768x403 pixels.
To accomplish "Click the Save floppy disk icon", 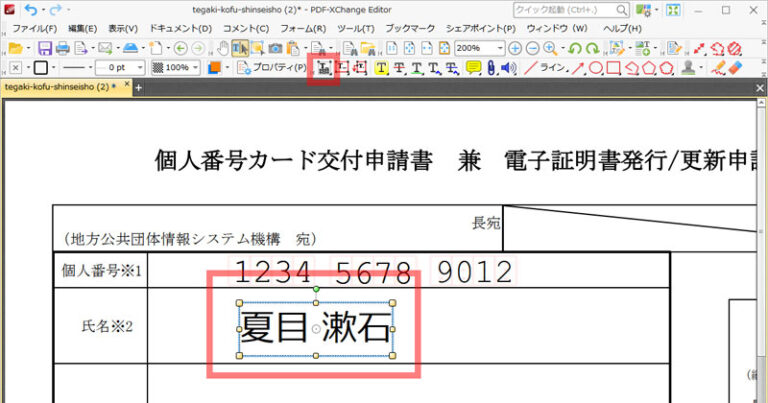I will point(44,48).
